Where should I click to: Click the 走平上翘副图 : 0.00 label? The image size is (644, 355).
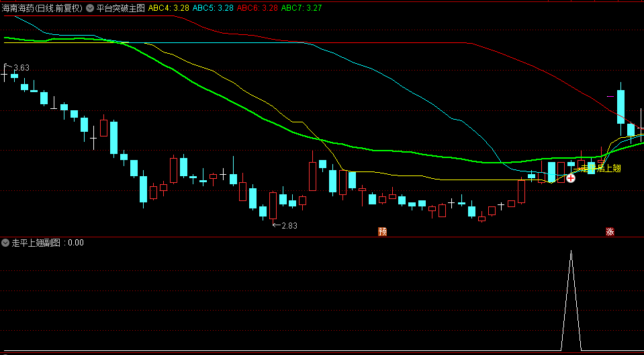(48, 243)
